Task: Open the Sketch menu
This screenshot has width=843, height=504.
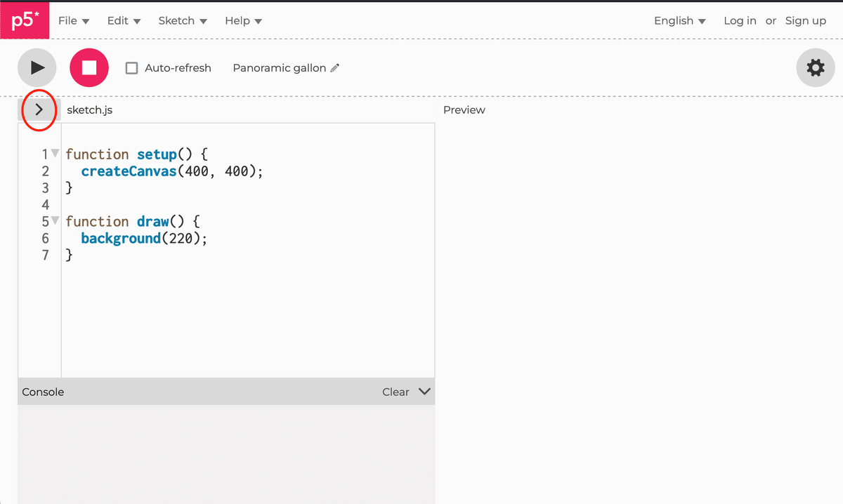Action: pyautogui.click(x=183, y=21)
